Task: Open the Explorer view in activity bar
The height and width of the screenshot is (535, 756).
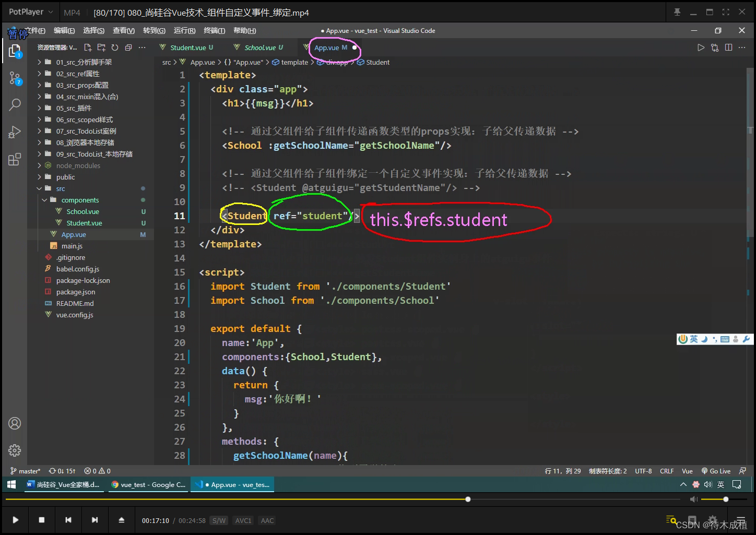Action: coord(15,51)
